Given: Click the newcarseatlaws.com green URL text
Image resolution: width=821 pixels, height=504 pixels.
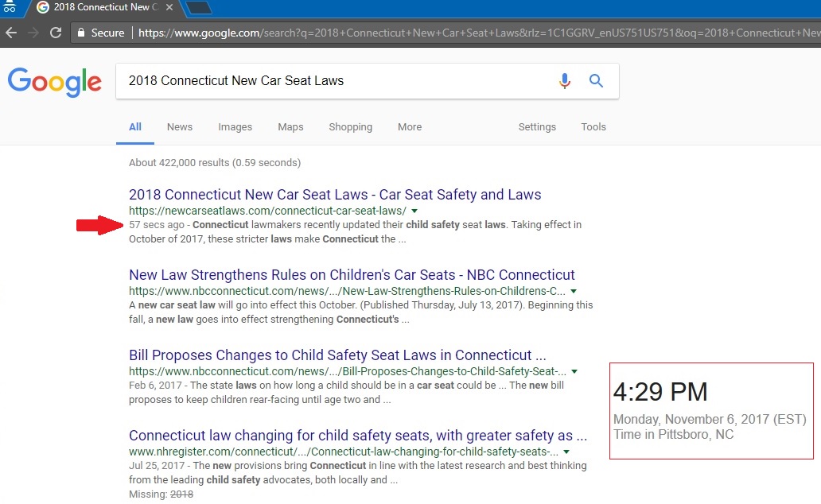Looking at the screenshot, I should click(267, 211).
